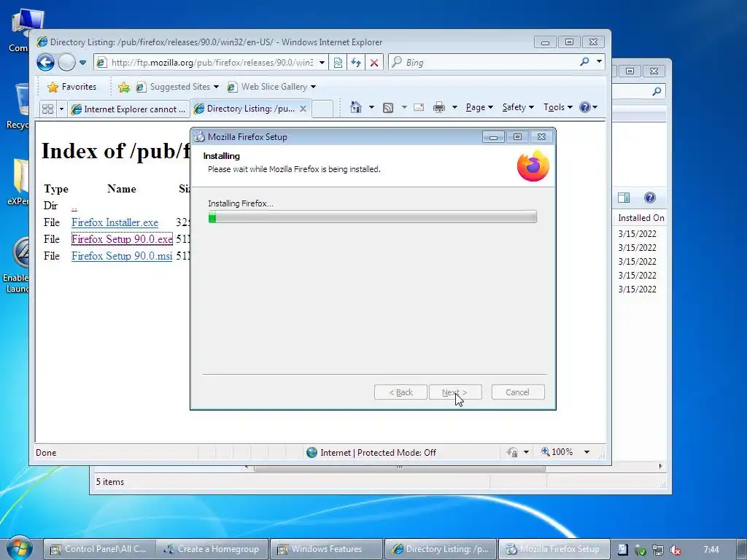Click the Home page icon
The width and height of the screenshot is (747, 560).
pyautogui.click(x=356, y=107)
